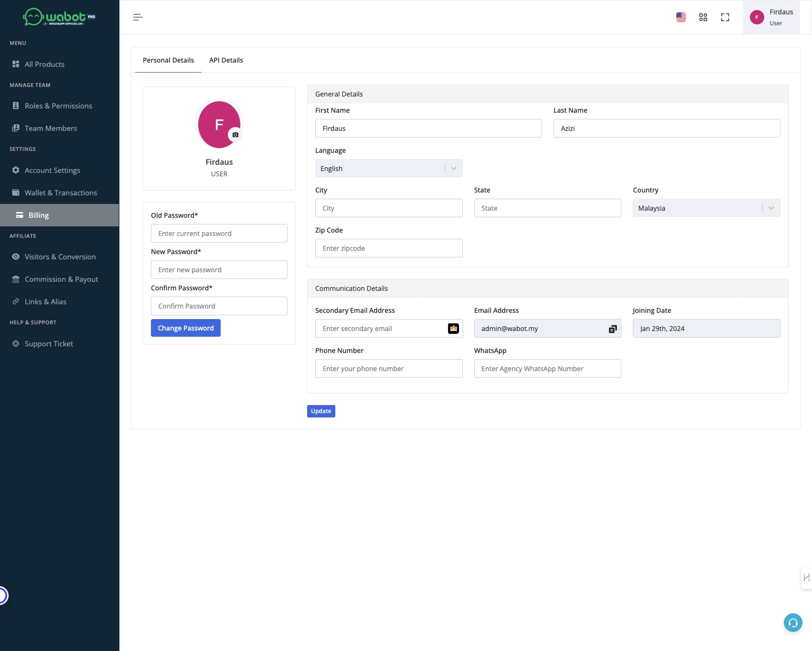Open Links & Alias page

(59, 301)
